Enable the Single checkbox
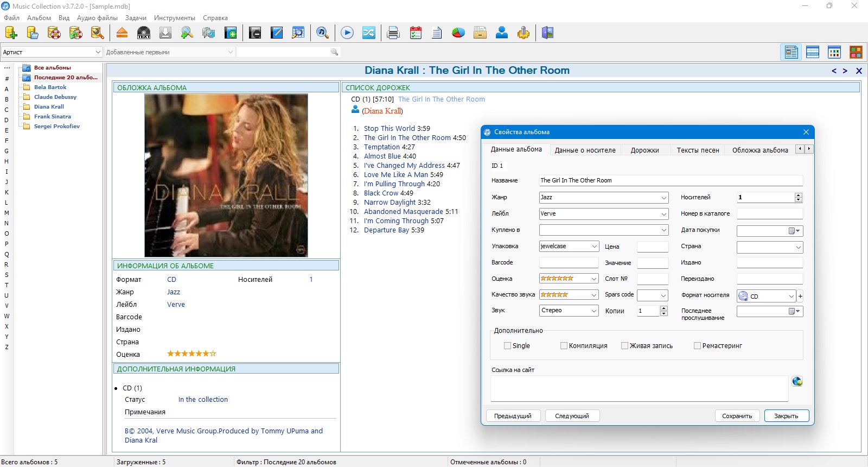The height and width of the screenshot is (467, 868). [x=507, y=345]
